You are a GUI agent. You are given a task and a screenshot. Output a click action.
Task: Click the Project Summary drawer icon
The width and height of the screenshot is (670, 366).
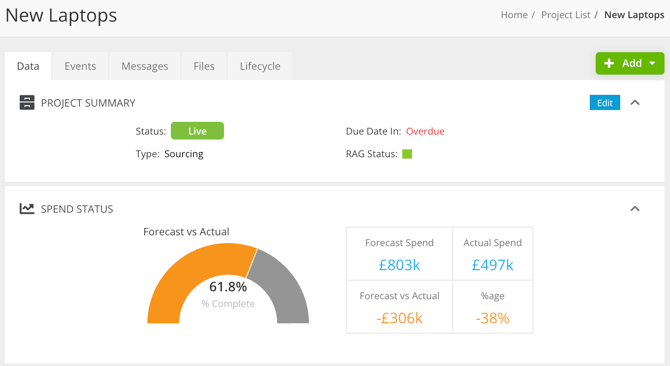pos(27,103)
